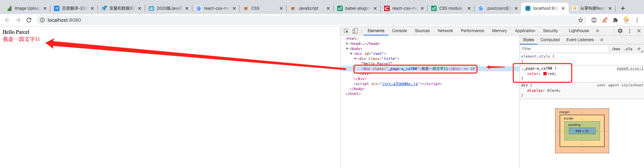Switch to the Network tab

445,31
